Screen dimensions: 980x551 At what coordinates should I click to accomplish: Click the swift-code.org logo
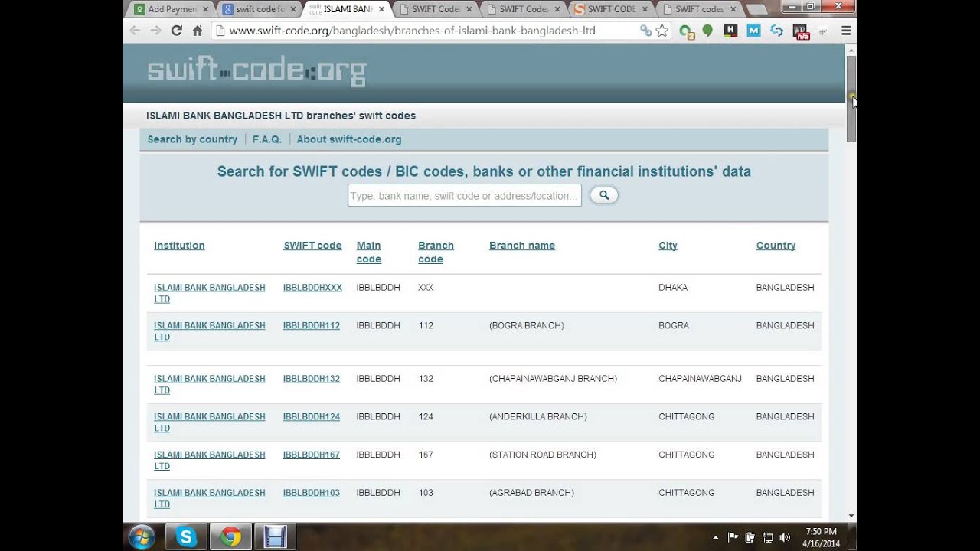click(256, 70)
